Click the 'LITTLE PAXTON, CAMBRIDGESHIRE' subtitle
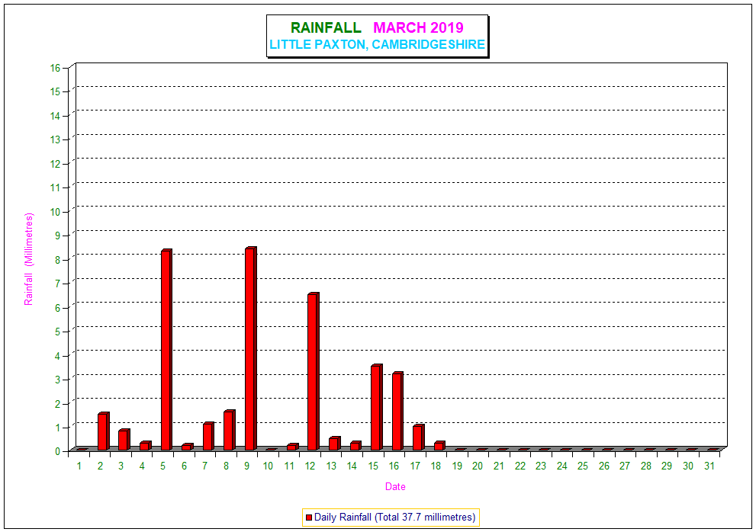Viewport: 756px width, 532px height. [377, 44]
